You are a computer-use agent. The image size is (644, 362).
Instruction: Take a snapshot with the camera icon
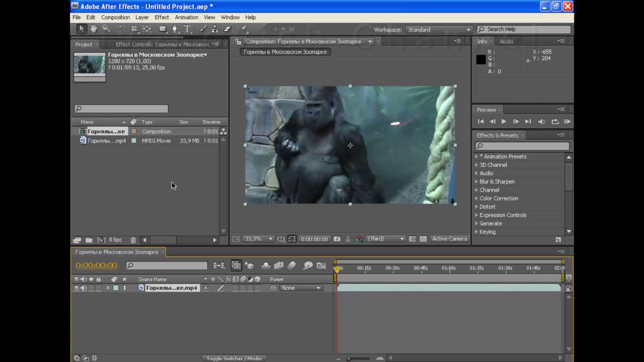pyautogui.click(x=337, y=239)
